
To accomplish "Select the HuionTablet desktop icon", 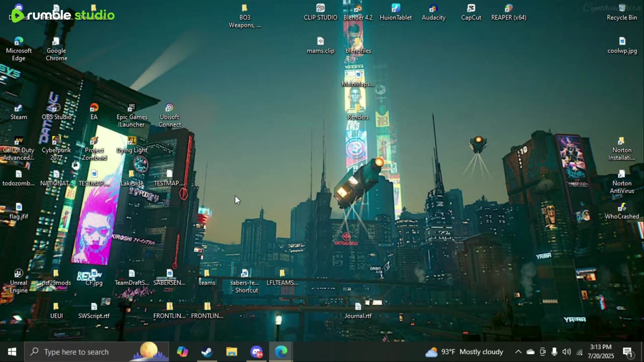I will pos(396,12).
